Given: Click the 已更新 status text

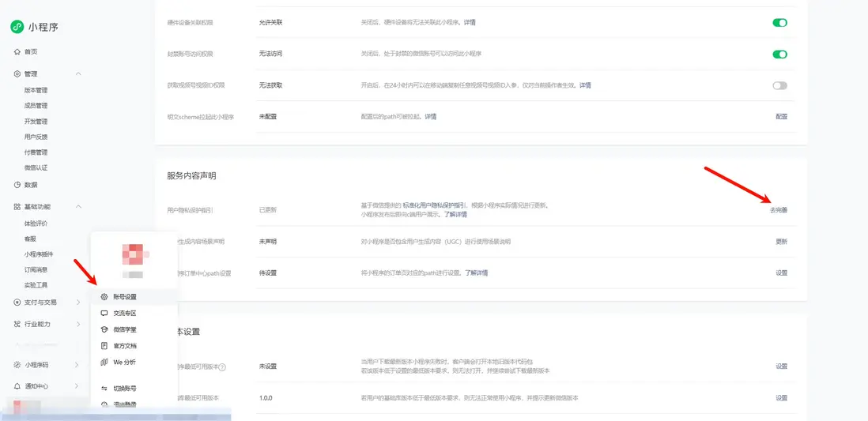Looking at the screenshot, I should coord(268,210).
